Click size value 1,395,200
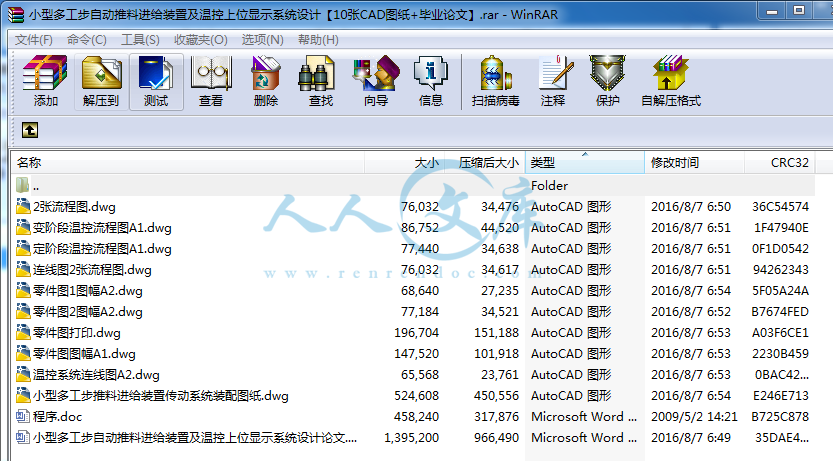 pyautogui.click(x=411, y=438)
